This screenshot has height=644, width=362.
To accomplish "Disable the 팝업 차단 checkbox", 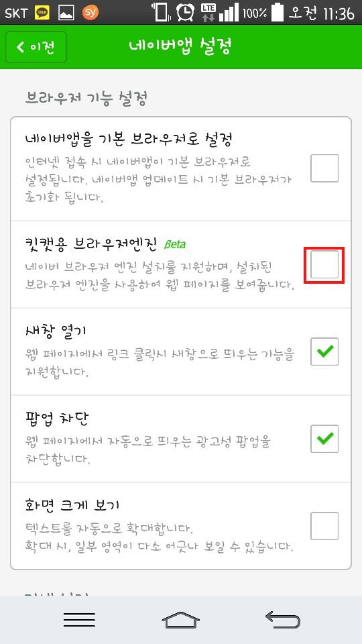I will tap(324, 439).
